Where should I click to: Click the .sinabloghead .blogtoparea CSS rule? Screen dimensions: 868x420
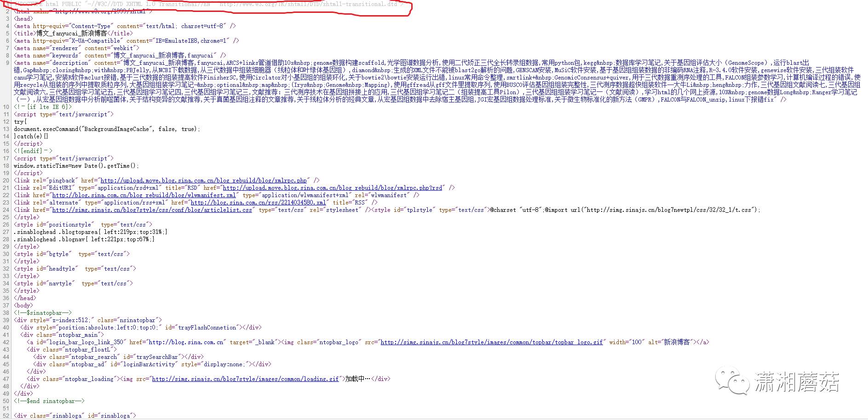click(91, 232)
